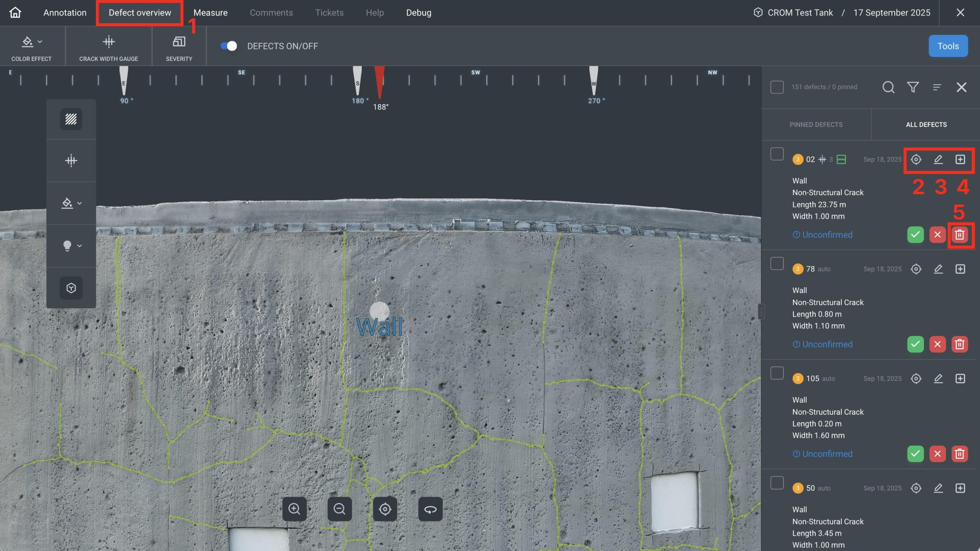Edit defect 78 with pencil icon
Image resolution: width=980 pixels, height=551 pixels.
pyautogui.click(x=938, y=269)
